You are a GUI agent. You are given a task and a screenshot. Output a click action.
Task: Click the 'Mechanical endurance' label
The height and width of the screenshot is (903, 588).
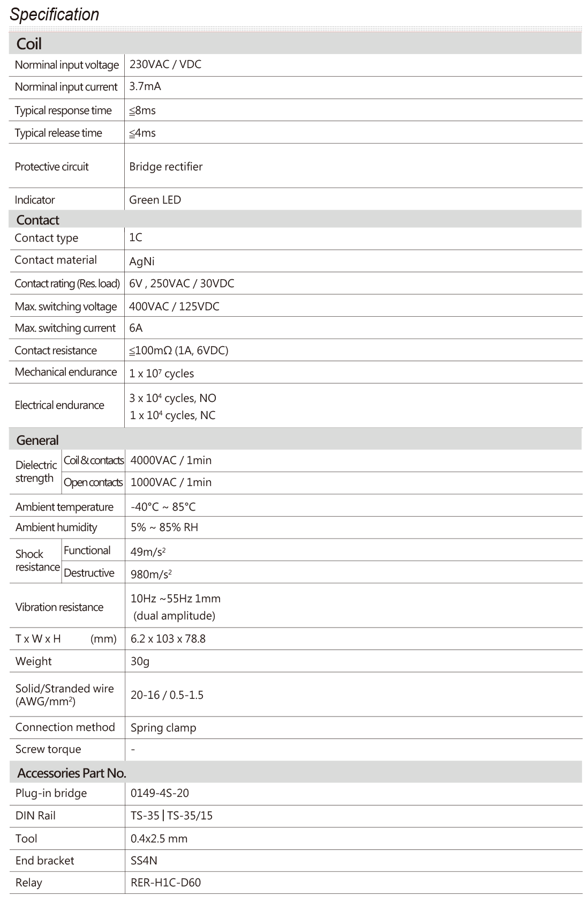click(66, 372)
